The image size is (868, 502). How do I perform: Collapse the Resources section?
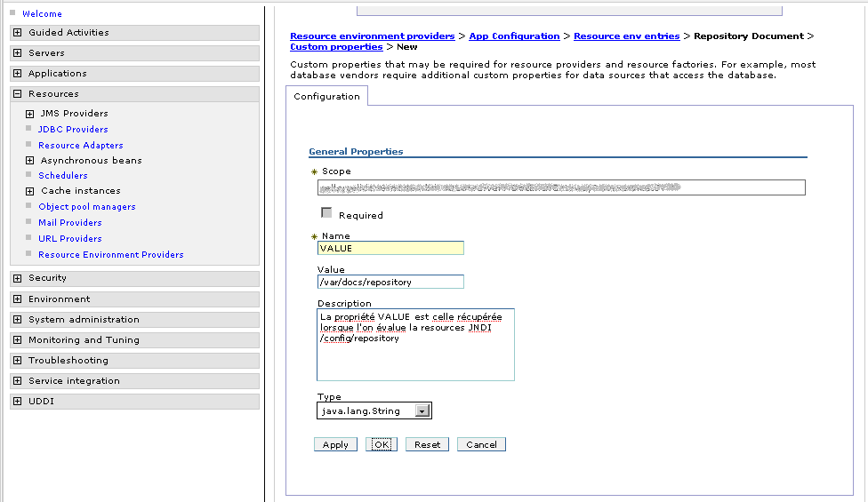click(x=18, y=94)
